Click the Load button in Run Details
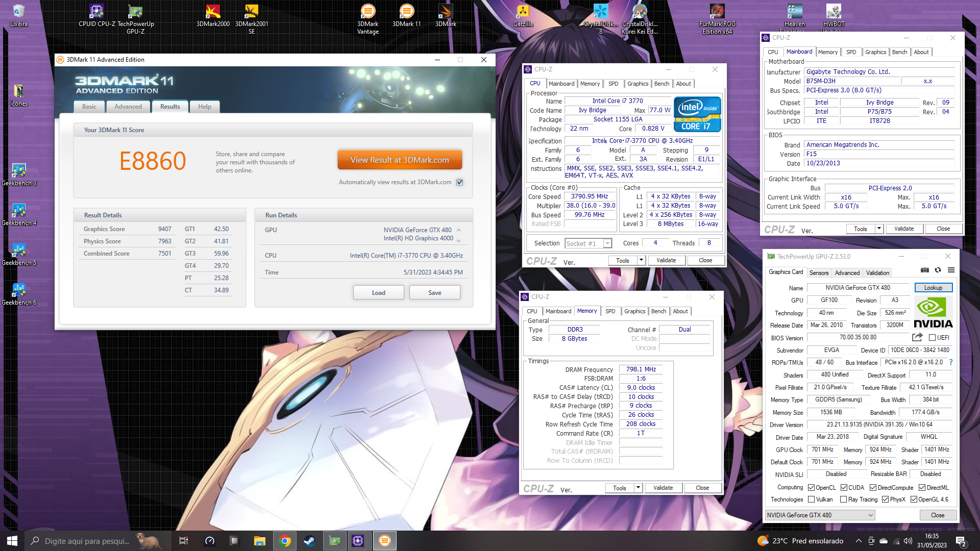The height and width of the screenshot is (551, 980). click(x=379, y=293)
